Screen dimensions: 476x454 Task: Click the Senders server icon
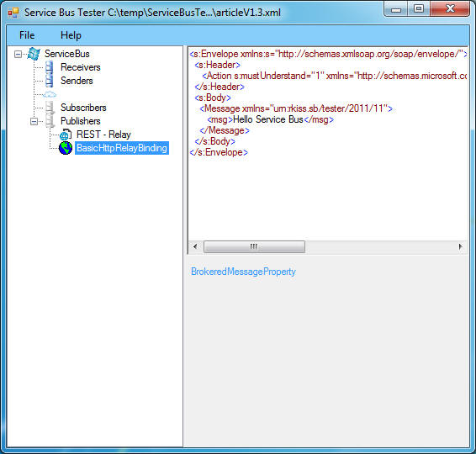[49, 81]
